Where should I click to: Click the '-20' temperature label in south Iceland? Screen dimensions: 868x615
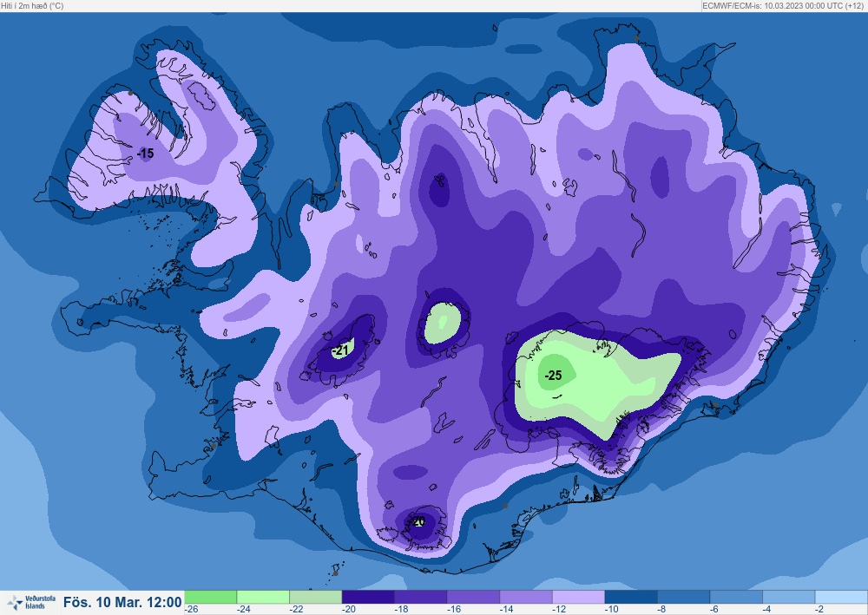coord(418,521)
